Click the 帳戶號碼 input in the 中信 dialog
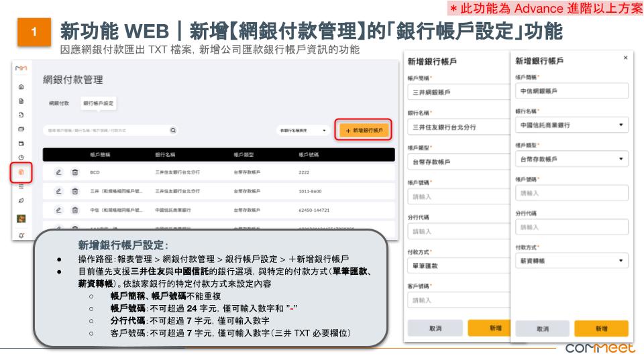This screenshot has width=644, height=362. pyautogui.click(x=572, y=193)
